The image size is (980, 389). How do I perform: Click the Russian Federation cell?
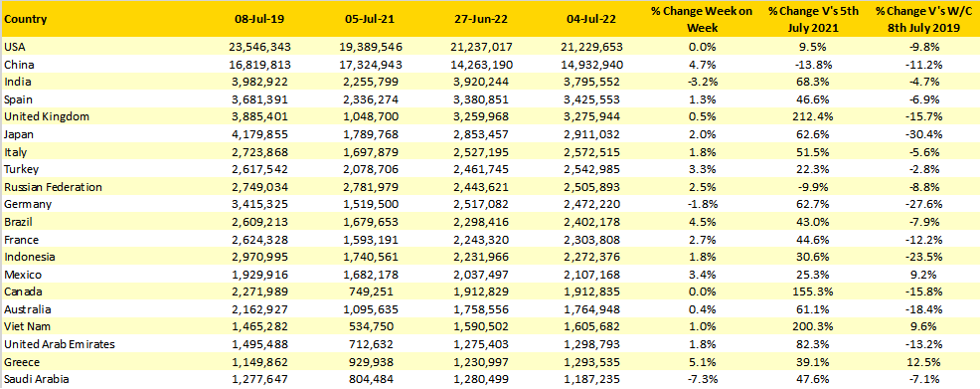(x=53, y=187)
